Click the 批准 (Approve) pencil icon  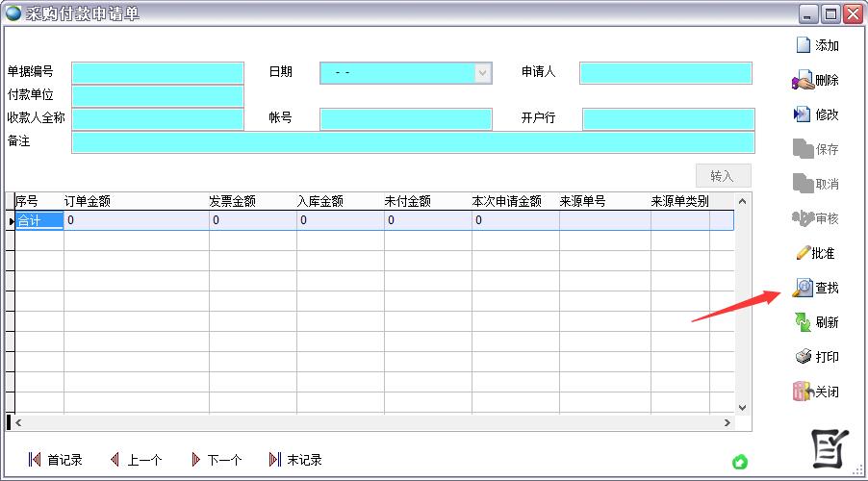click(x=803, y=253)
